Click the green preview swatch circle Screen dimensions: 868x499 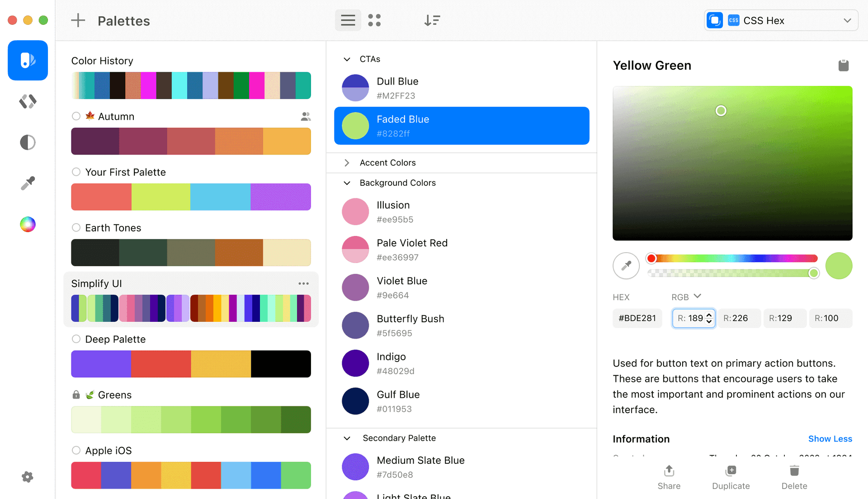[x=839, y=266]
